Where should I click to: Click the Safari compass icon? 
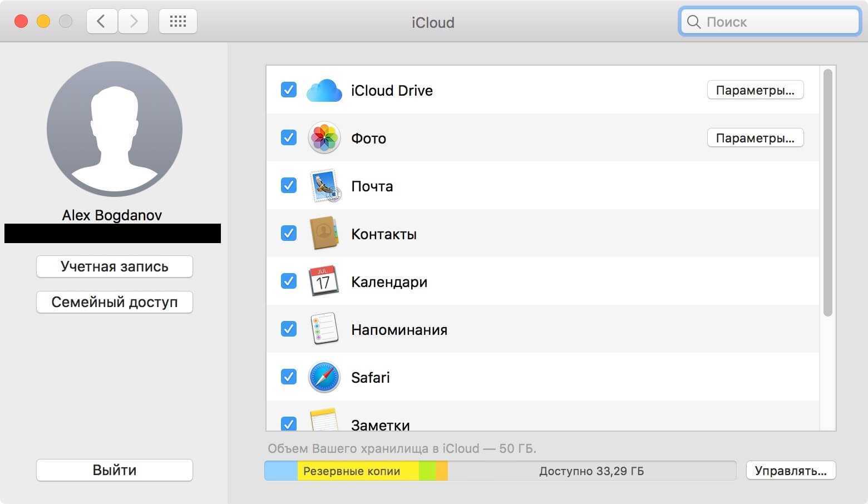324,377
